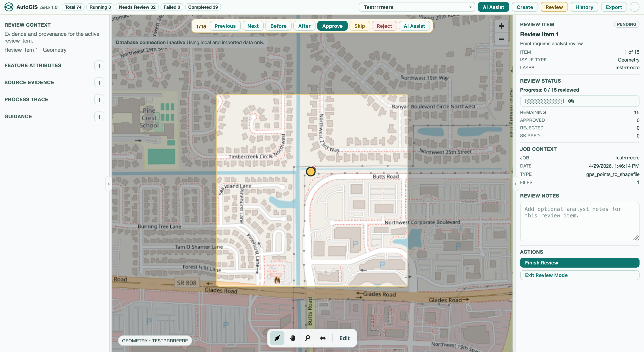This screenshot has height=352, width=644.
Task: Show the Before view
Action: click(278, 26)
